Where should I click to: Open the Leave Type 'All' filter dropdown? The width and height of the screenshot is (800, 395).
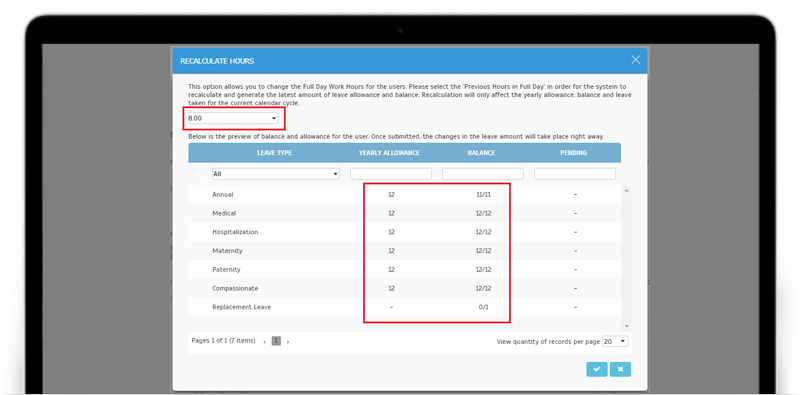pyautogui.click(x=276, y=174)
